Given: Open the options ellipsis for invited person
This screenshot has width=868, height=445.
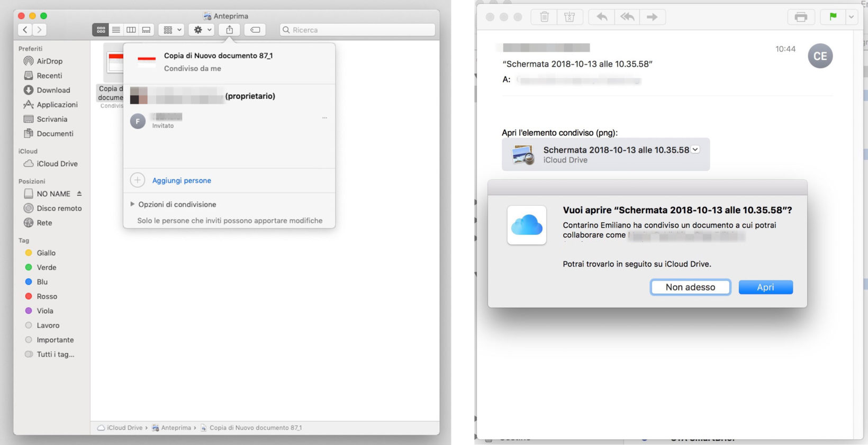Looking at the screenshot, I should click(324, 118).
